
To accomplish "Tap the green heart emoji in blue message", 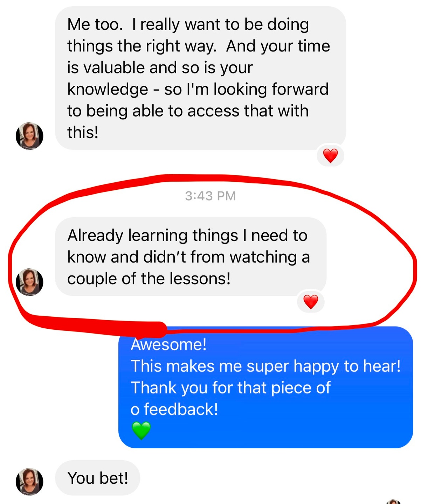I will pyautogui.click(x=141, y=430).
